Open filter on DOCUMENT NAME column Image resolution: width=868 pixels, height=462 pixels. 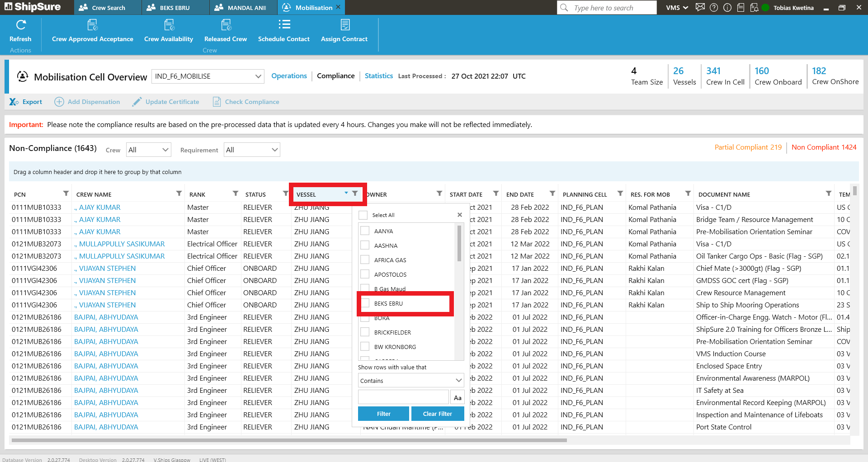829,193
